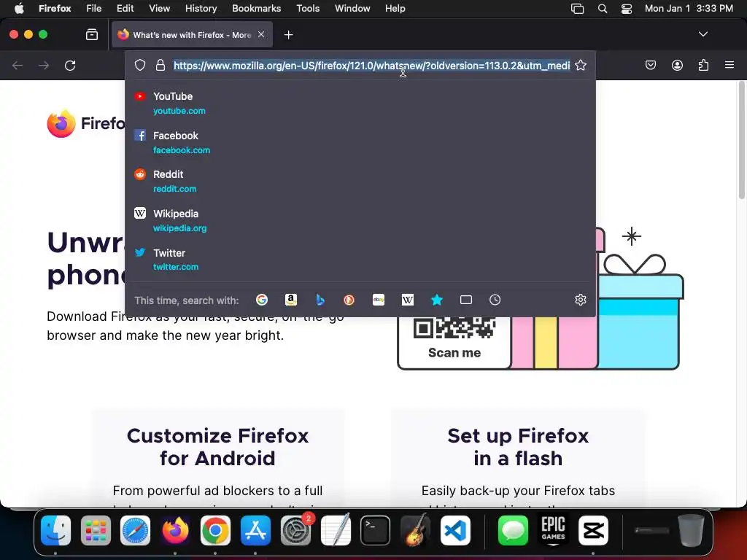Open Extensions puzzle icon
Screen dimensions: 747x560
click(x=704, y=65)
